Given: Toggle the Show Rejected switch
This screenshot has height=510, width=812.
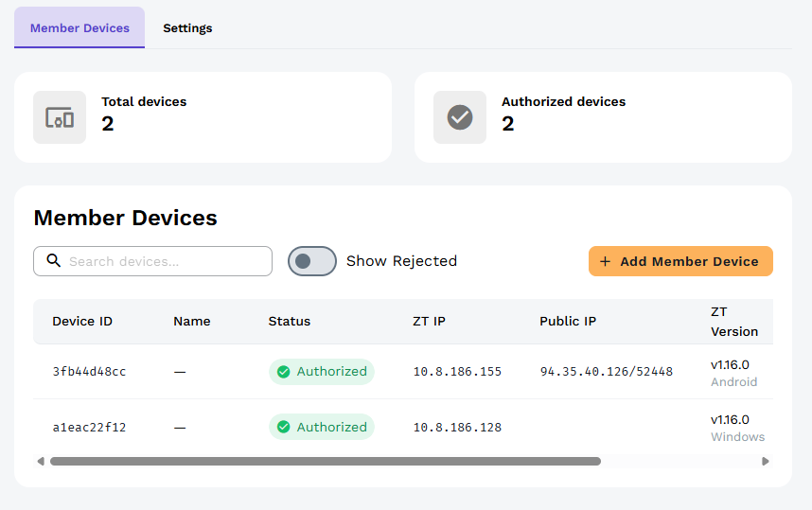Looking at the screenshot, I should (x=312, y=261).
